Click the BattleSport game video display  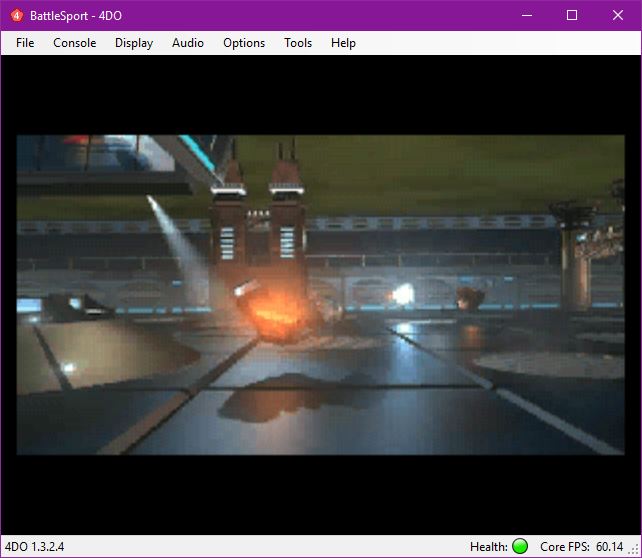[x=321, y=295]
